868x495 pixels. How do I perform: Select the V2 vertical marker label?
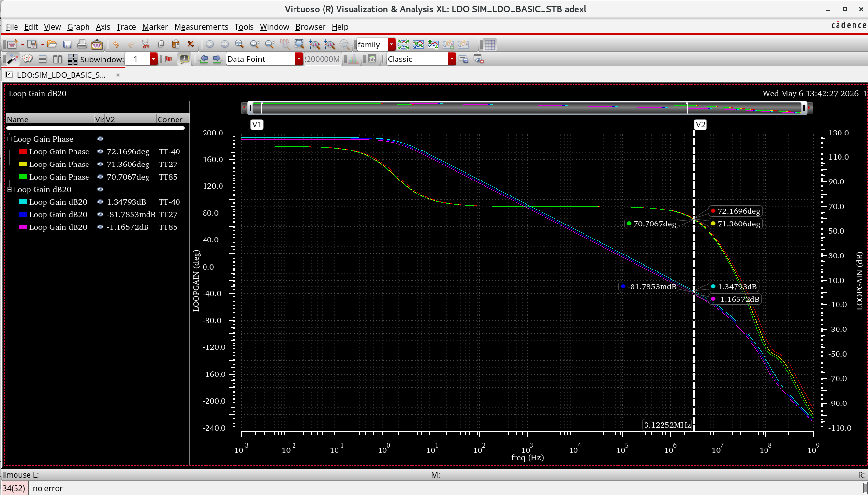pos(700,124)
